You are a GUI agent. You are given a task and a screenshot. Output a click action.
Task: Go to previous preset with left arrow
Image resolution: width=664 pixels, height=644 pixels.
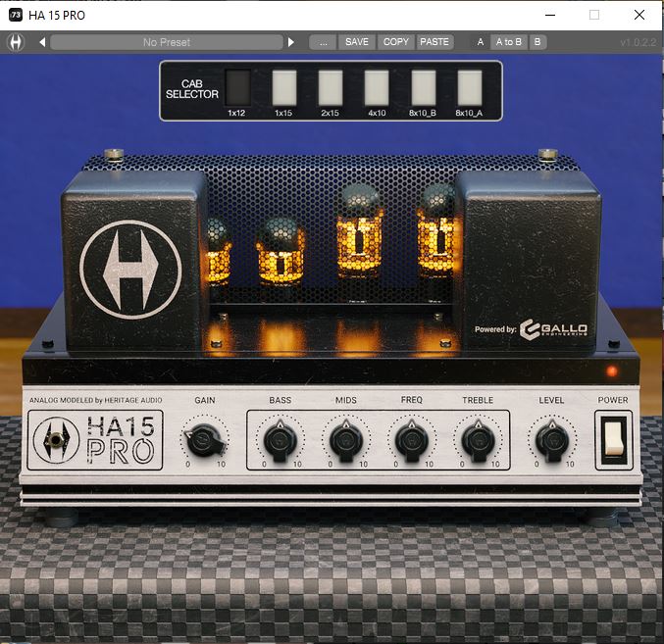click(x=42, y=42)
